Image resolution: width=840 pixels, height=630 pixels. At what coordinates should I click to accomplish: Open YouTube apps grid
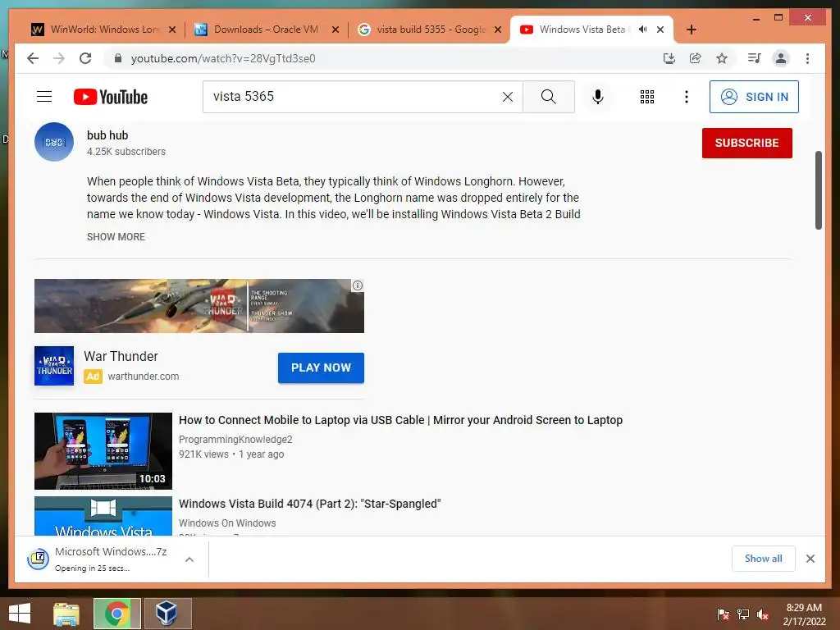tap(647, 97)
